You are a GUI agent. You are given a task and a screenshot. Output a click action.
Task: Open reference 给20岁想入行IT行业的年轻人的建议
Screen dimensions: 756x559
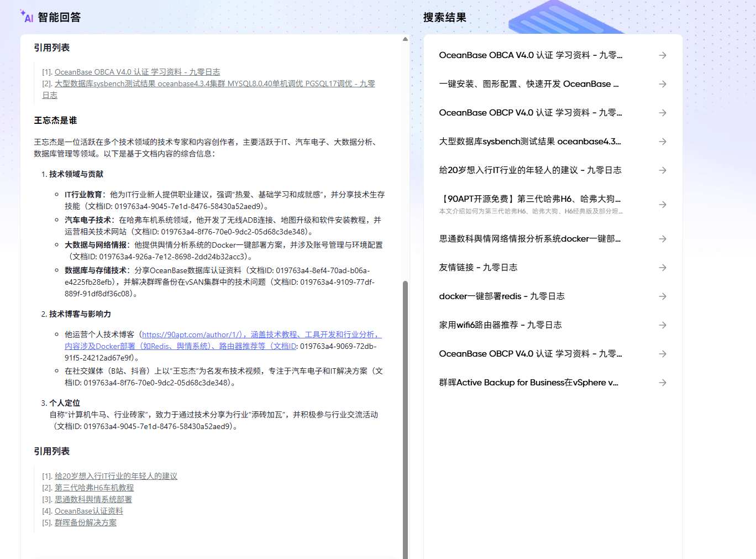[116, 476]
